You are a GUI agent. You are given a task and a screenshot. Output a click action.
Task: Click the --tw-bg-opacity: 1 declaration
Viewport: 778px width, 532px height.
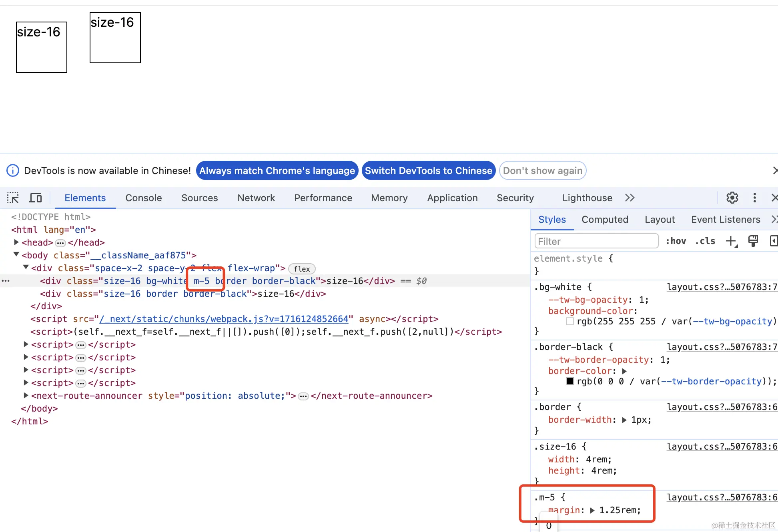point(599,300)
